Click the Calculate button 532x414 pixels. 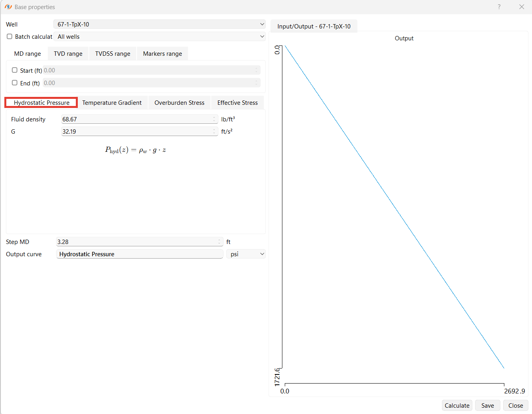coord(457,405)
